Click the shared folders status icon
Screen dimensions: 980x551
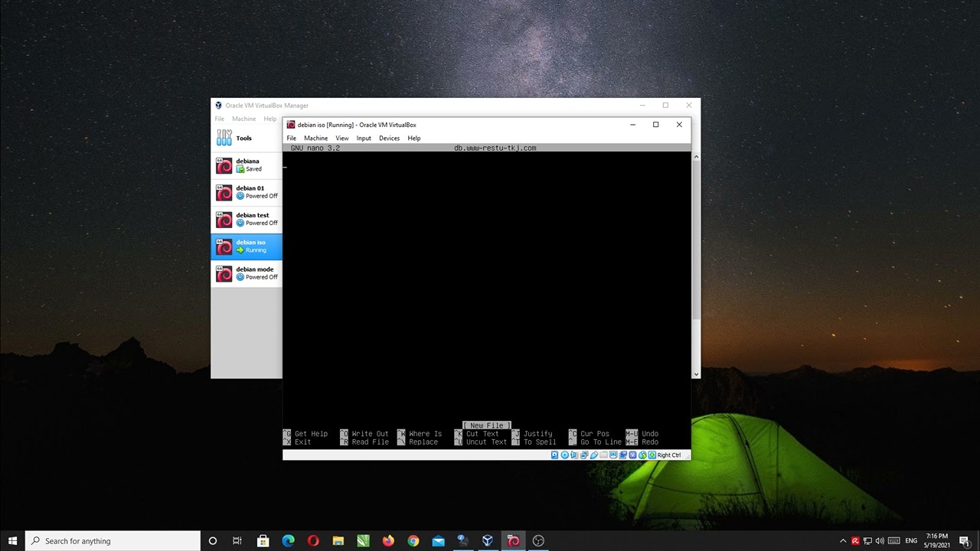[x=603, y=455]
